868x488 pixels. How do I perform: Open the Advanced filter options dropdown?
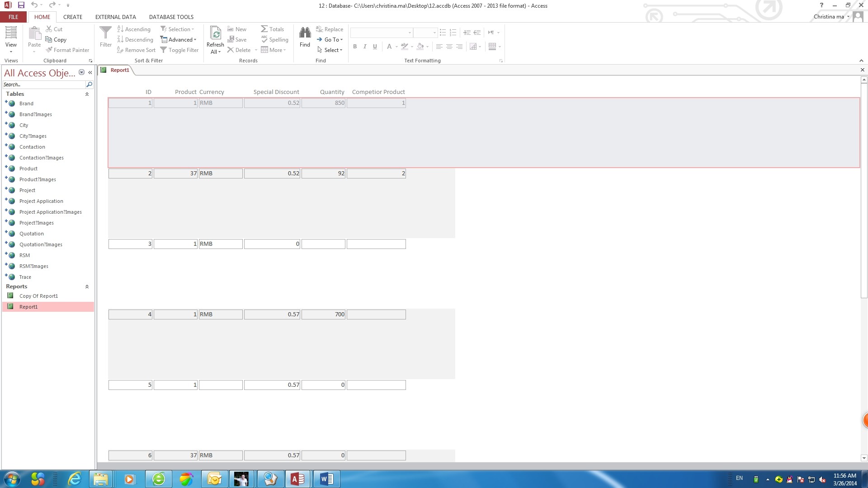click(x=179, y=40)
